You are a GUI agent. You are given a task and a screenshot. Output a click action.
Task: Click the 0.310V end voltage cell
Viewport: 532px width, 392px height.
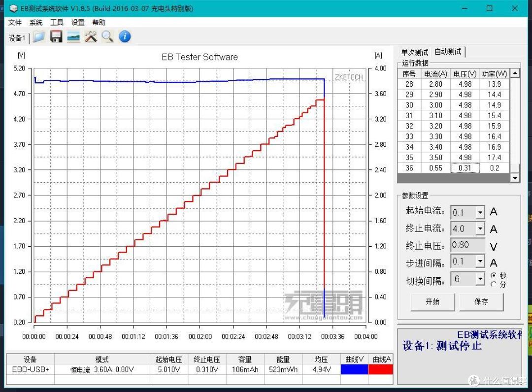click(207, 369)
